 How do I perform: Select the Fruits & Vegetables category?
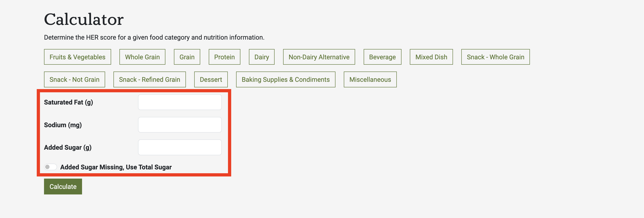(x=77, y=57)
